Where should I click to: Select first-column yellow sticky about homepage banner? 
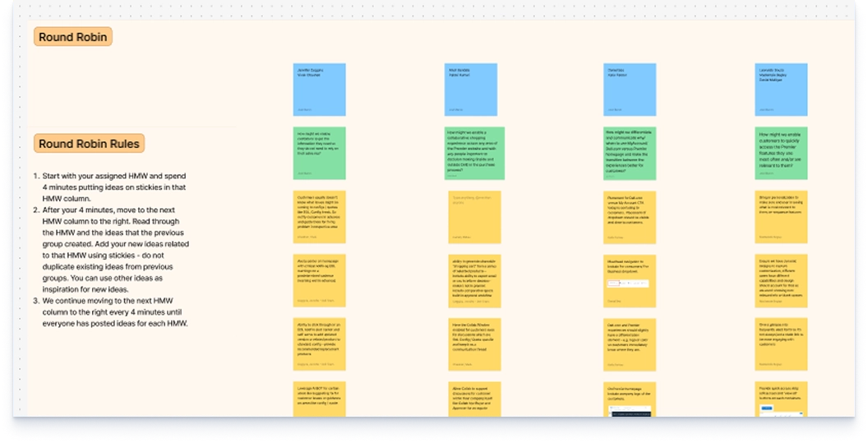(320, 281)
